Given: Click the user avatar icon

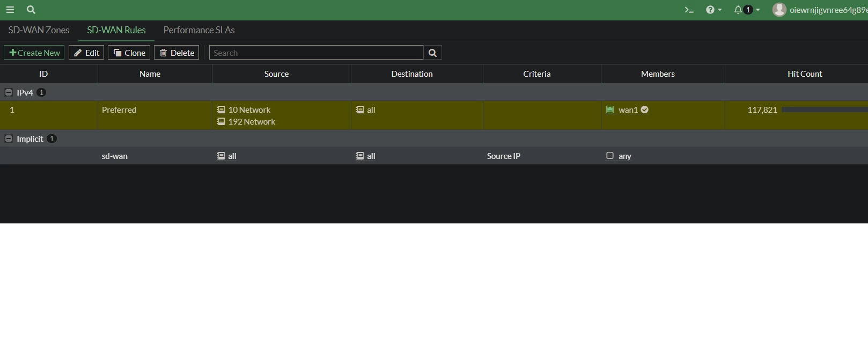Looking at the screenshot, I should pos(779,10).
